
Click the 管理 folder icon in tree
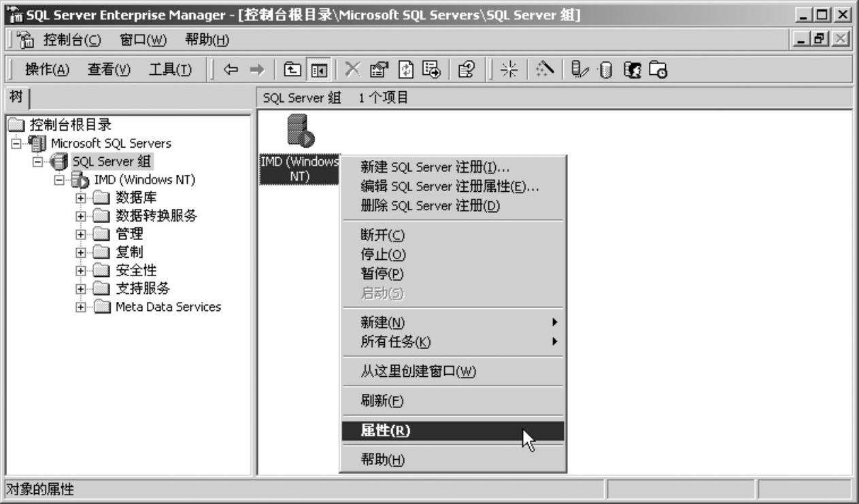101,234
